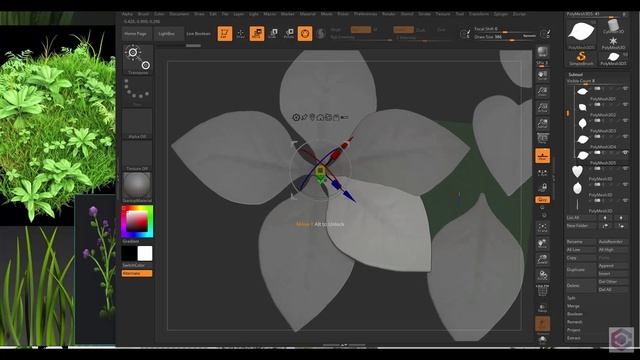Viewport: 640px width, 360px height.
Task: Click the Zoom document icon
Action: (x=542, y=91)
